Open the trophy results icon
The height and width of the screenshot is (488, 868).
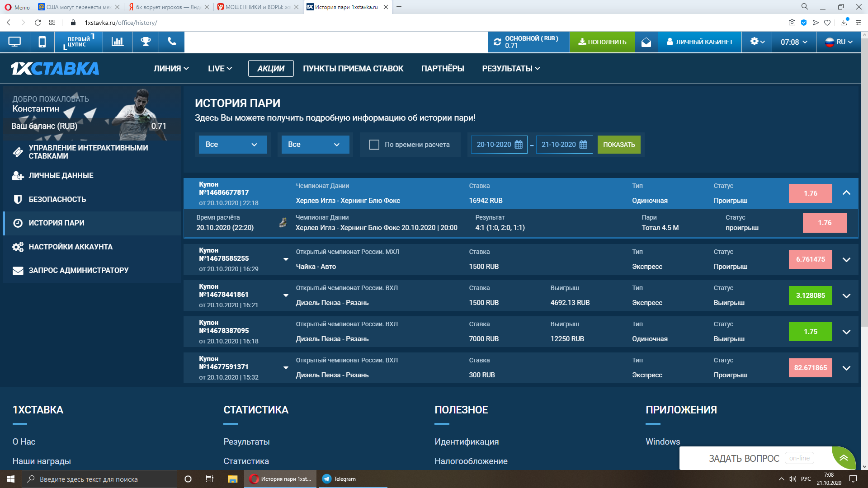pos(146,42)
